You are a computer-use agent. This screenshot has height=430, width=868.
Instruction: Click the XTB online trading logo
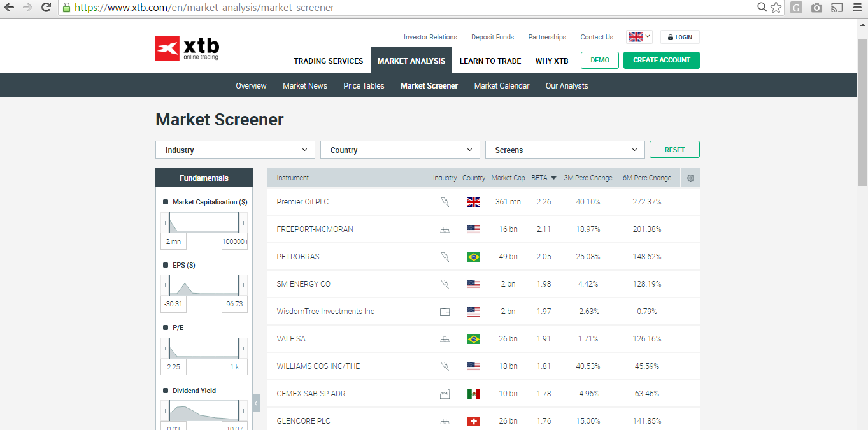(x=187, y=48)
